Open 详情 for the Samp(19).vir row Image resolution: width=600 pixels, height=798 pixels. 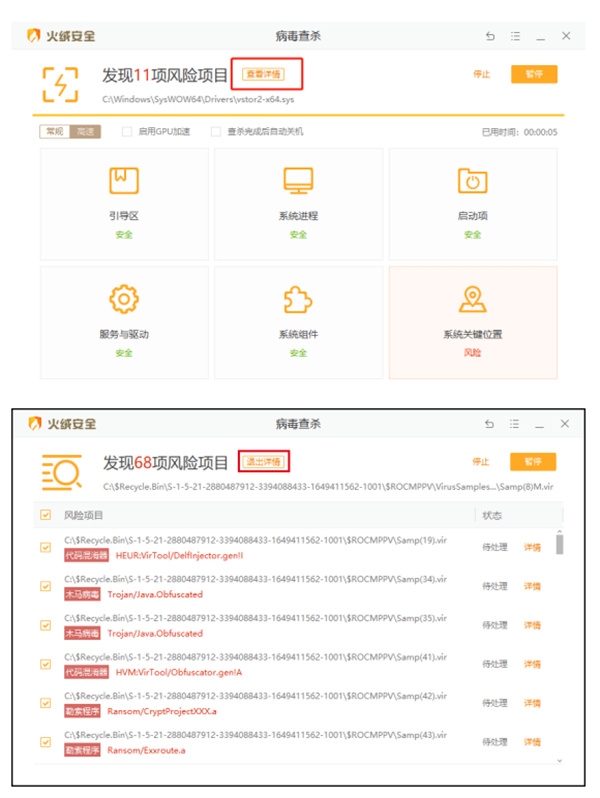[x=532, y=548]
